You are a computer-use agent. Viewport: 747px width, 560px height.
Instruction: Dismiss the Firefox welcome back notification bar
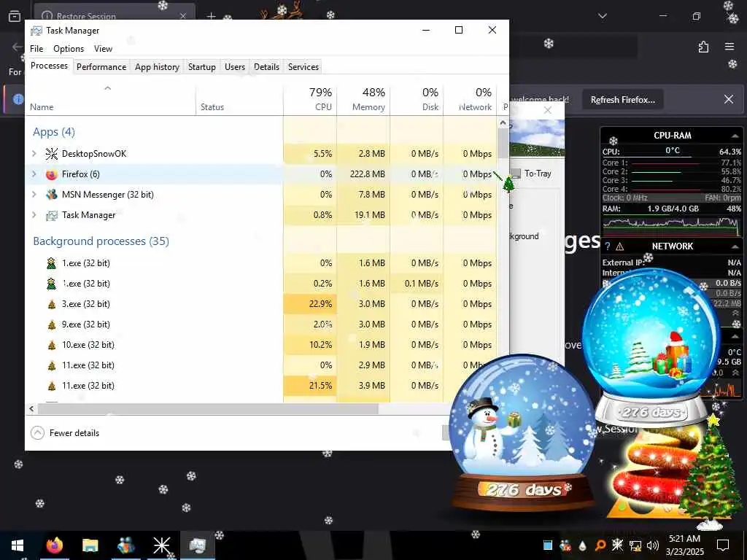point(729,99)
